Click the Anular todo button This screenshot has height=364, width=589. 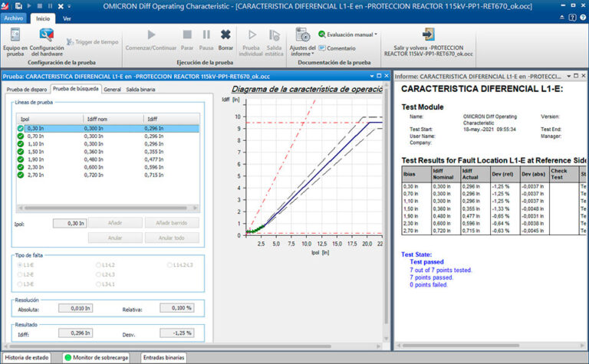pyautogui.click(x=172, y=238)
